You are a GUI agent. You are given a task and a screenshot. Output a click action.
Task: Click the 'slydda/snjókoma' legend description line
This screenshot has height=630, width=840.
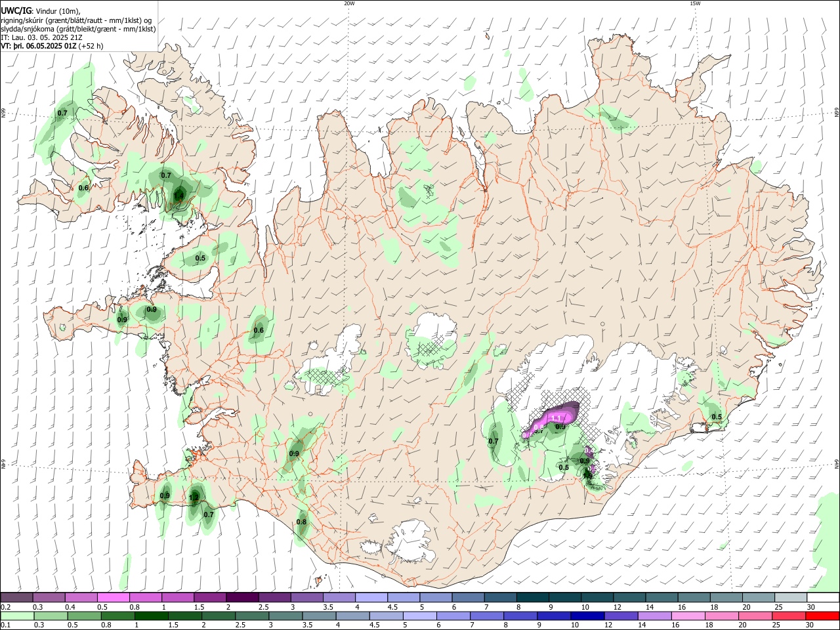78,29
